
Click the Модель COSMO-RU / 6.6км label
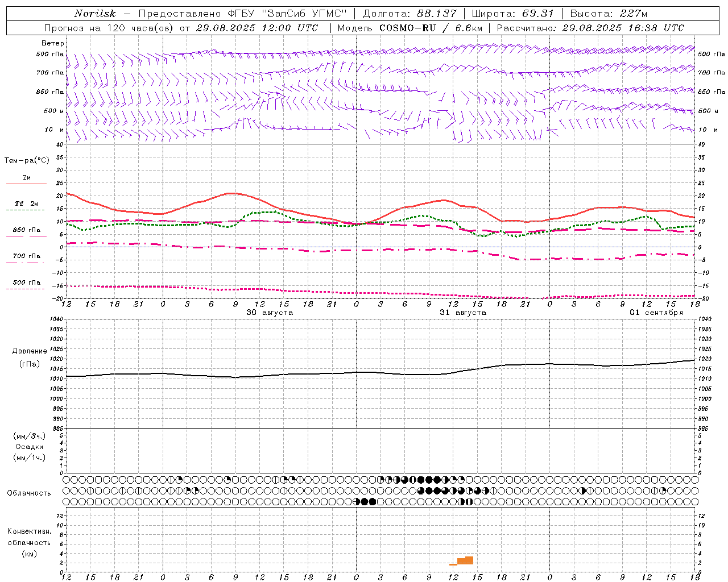click(410, 28)
